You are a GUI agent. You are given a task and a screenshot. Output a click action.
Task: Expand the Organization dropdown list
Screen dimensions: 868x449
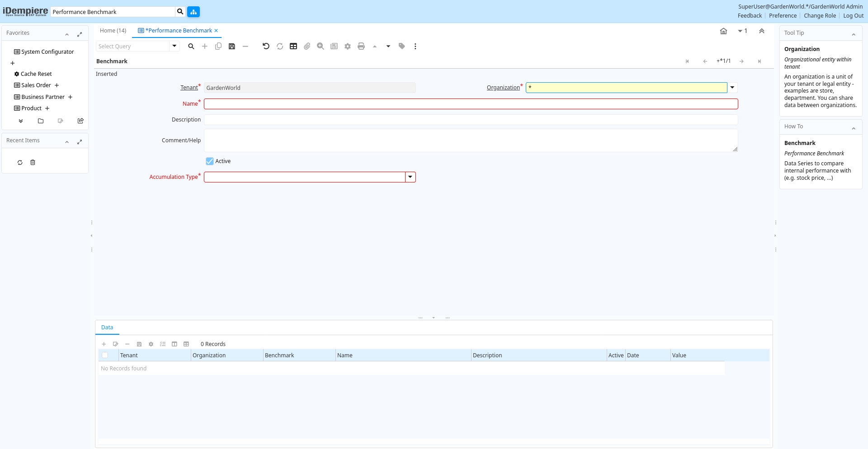[x=732, y=88]
